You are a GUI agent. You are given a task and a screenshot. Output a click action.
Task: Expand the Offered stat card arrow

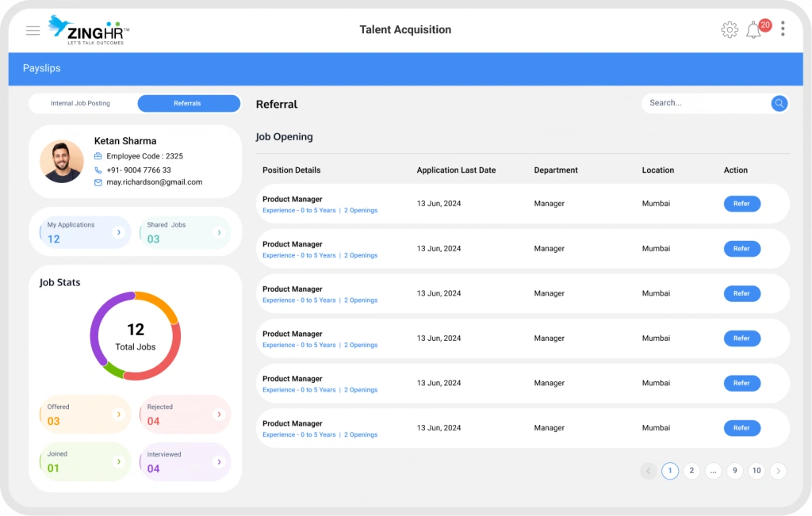[119, 414]
